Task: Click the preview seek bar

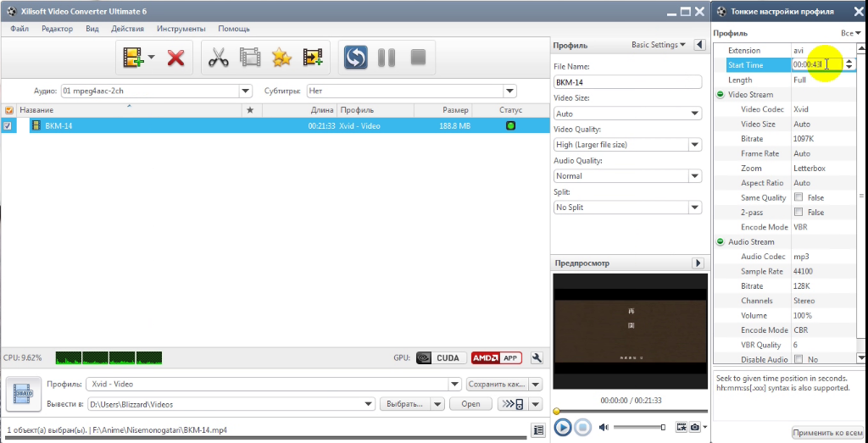Action: point(631,411)
